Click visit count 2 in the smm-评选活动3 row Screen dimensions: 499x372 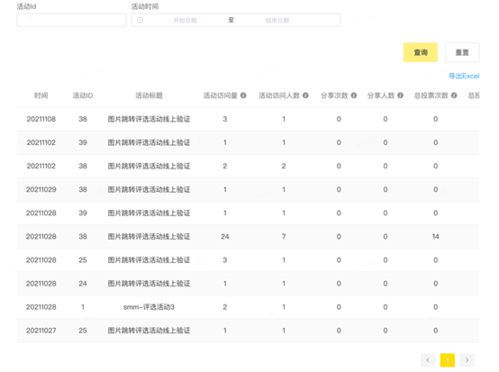(225, 307)
